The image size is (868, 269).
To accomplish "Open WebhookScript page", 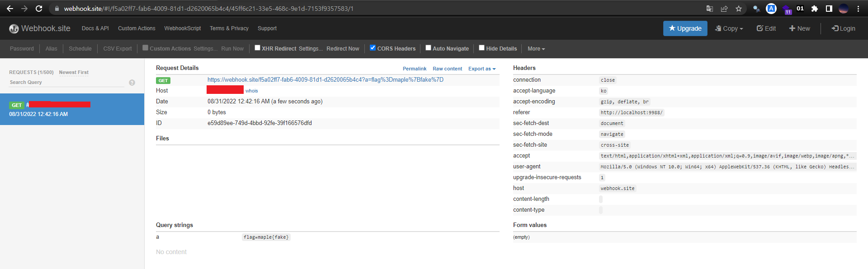I will pyautogui.click(x=183, y=28).
